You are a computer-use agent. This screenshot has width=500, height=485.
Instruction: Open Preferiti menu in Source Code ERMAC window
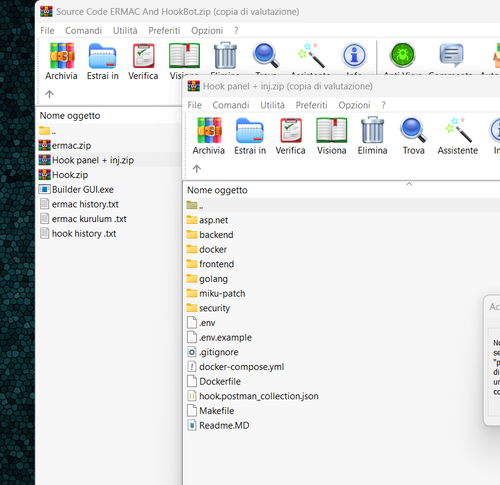click(164, 30)
